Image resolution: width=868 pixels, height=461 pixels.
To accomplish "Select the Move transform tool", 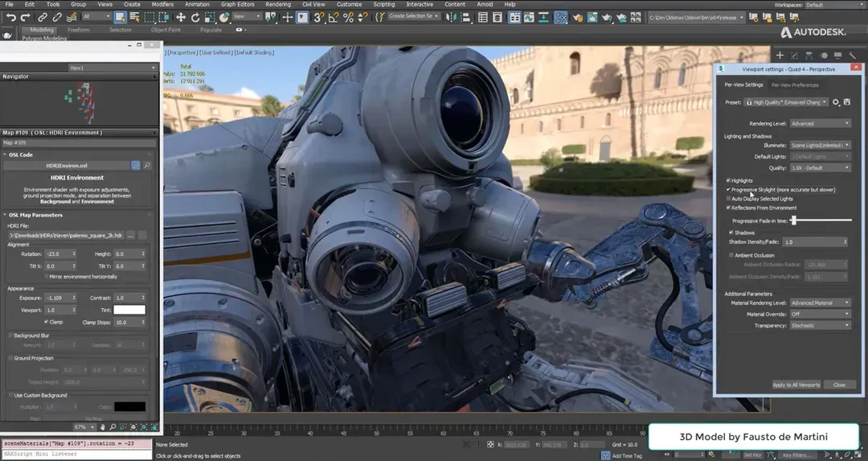I will [x=181, y=17].
